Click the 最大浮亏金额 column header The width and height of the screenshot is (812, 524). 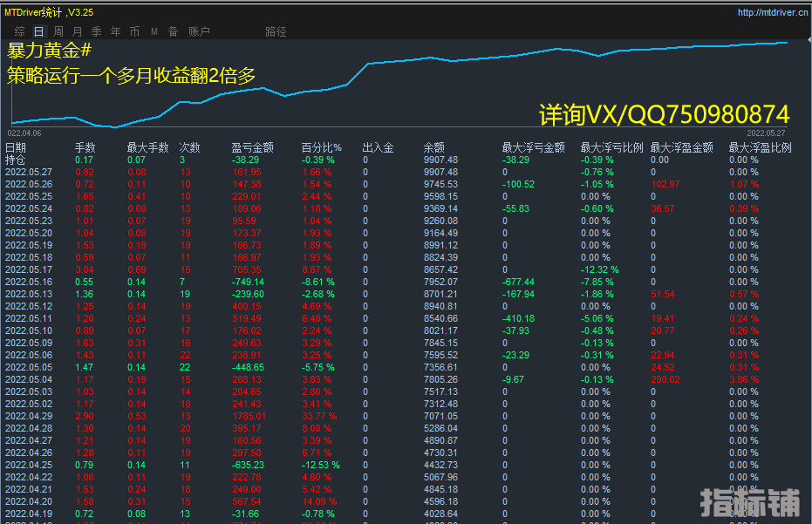[x=533, y=147]
